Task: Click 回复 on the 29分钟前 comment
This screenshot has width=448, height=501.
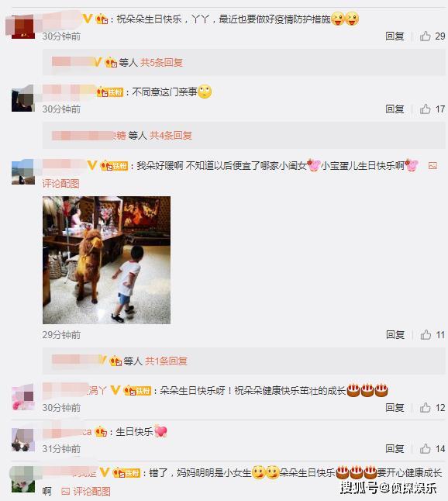Action: [x=395, y=334]
